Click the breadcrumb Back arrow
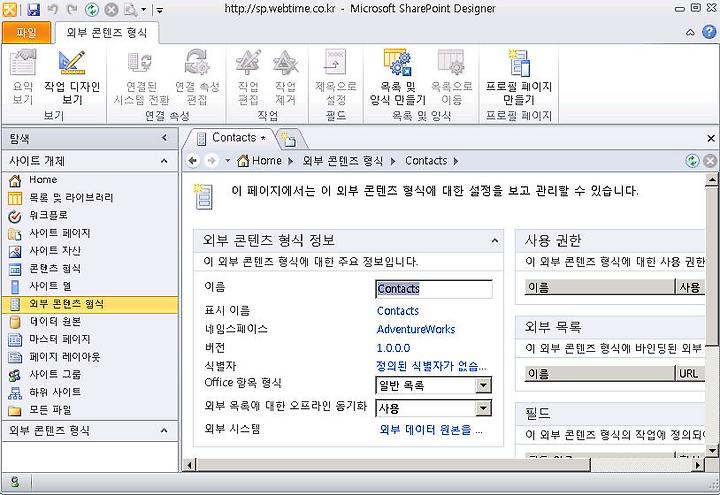Screen dimensions: 720x495 pos(193,161)
